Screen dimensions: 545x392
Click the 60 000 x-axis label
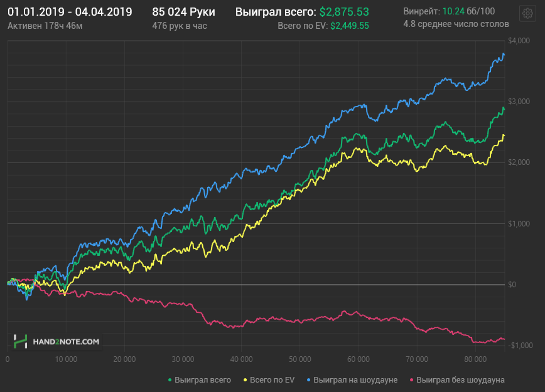359,359
